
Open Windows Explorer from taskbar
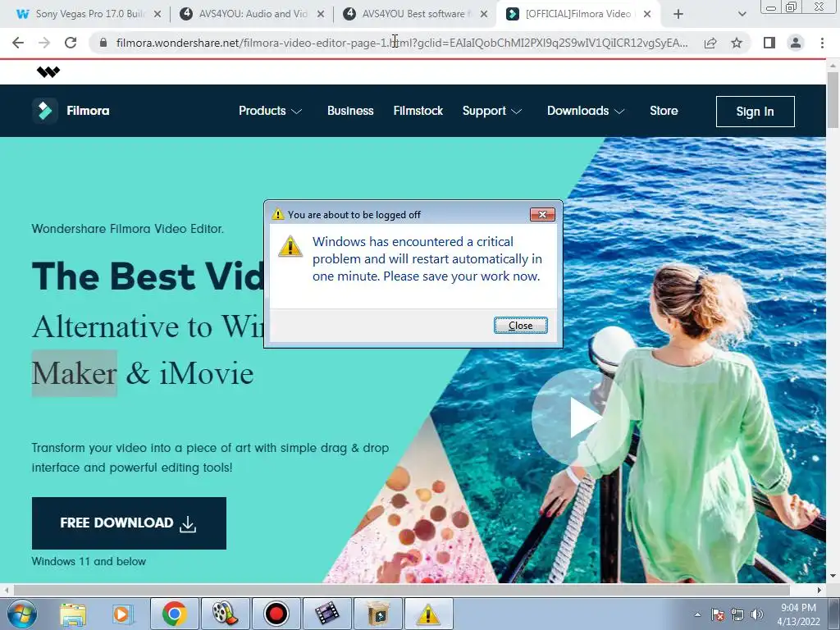point(73,614)
